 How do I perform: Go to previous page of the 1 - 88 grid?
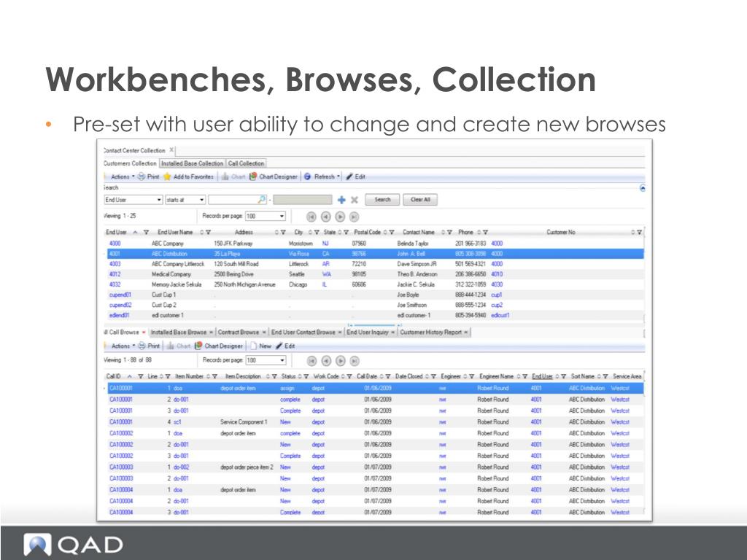pos(326,361)
